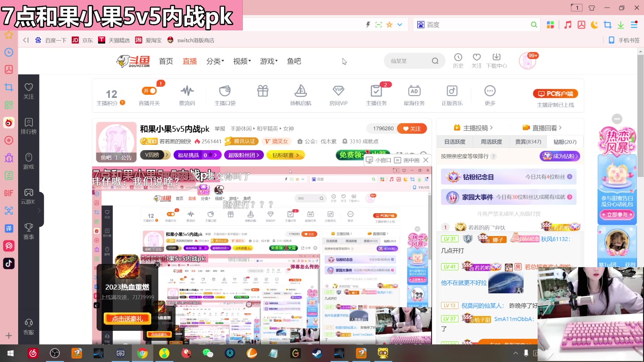Launch WeChat from the taskbar
This screenshot has height=362, width=644.
(x=208, y=353)
